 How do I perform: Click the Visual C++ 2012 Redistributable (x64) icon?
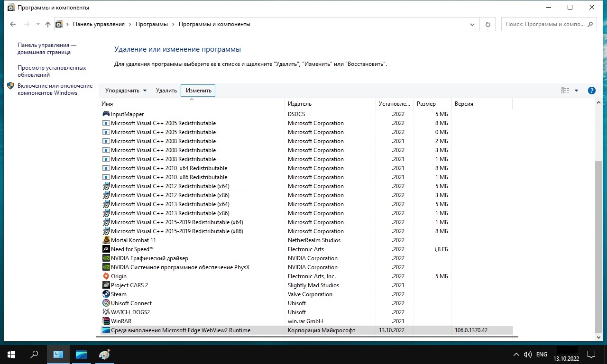tap(106, 186)
